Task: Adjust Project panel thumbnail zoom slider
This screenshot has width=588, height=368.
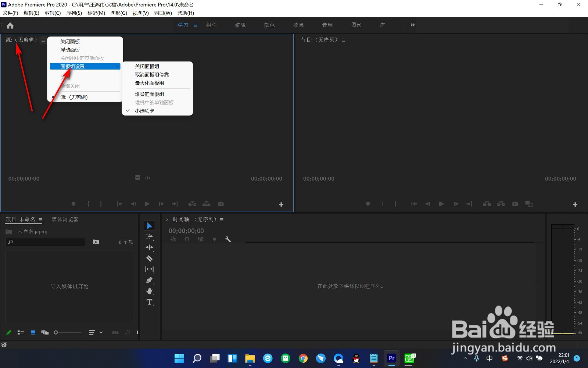Action: (x=68, y=332)
